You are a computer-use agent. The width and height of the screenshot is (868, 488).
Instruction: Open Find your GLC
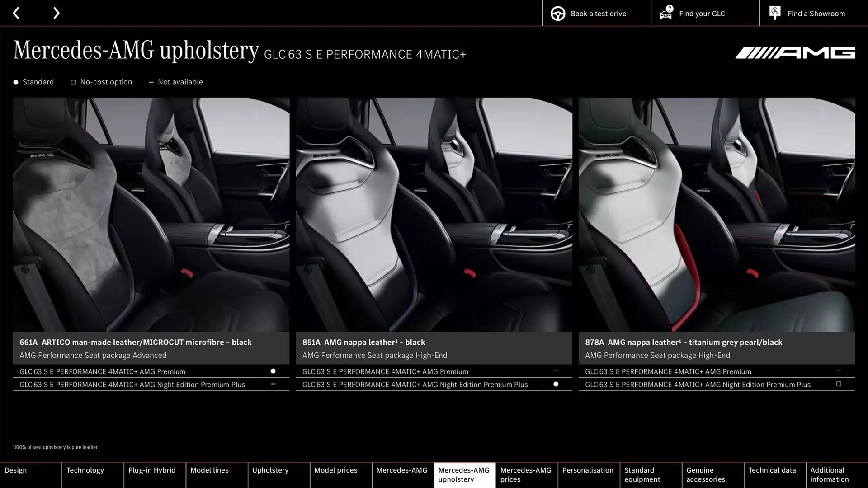click(x=705, y=13)
